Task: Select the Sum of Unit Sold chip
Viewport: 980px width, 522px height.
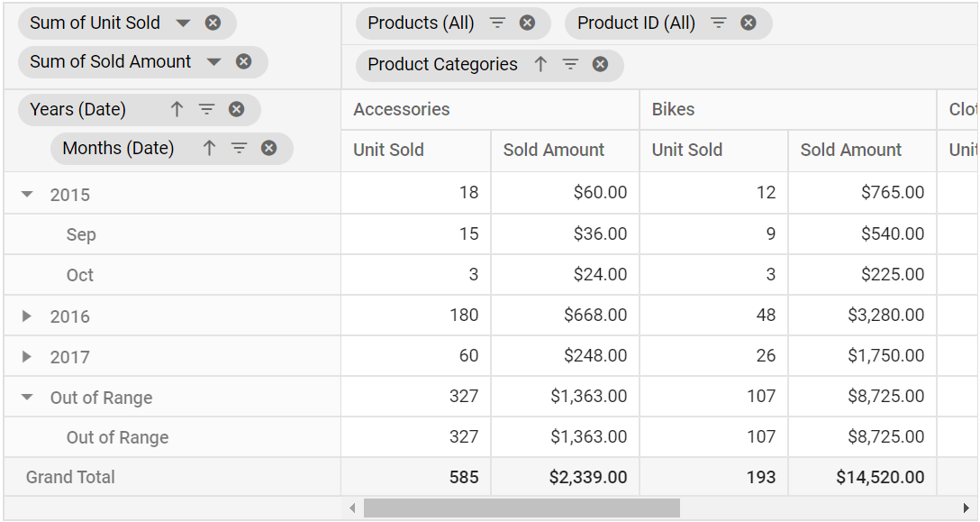Action: 128,23
